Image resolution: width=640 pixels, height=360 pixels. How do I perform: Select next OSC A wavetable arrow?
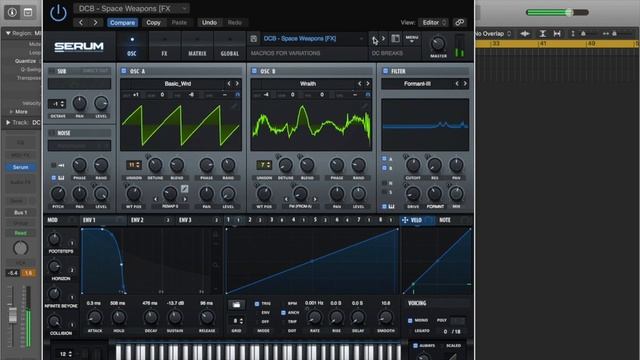(237, 84)
